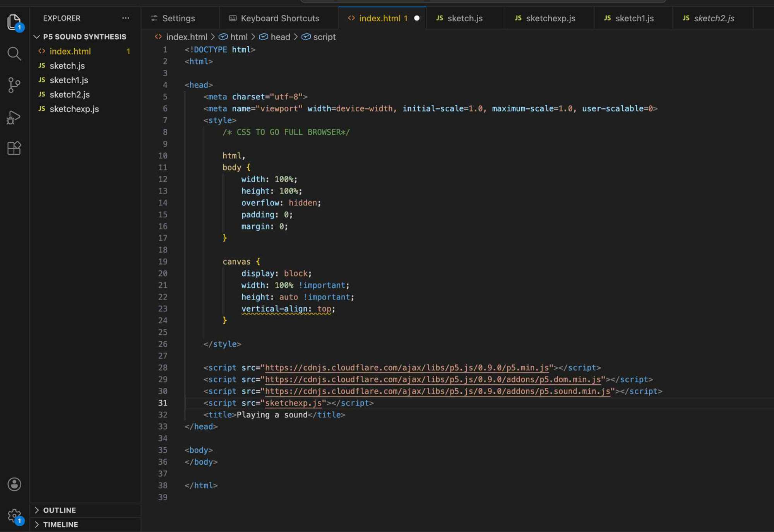Click the overflow: hidden declaration
774x532 pixels.
point(281,203)
